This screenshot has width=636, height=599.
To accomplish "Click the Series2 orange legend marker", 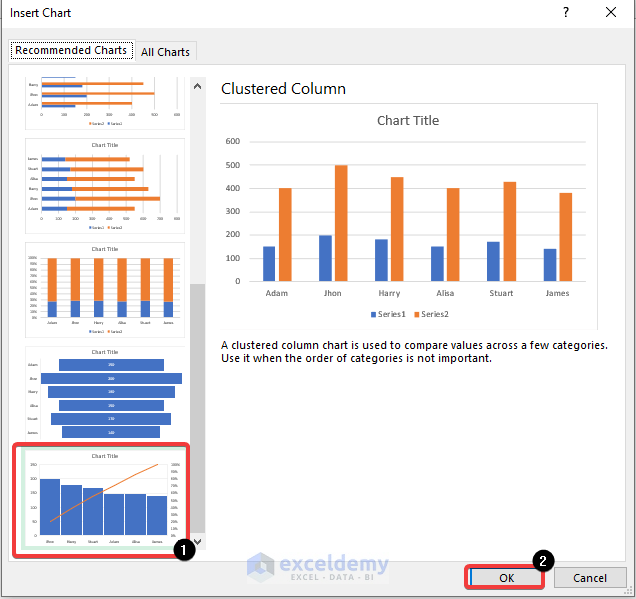I will click(417, 314).
